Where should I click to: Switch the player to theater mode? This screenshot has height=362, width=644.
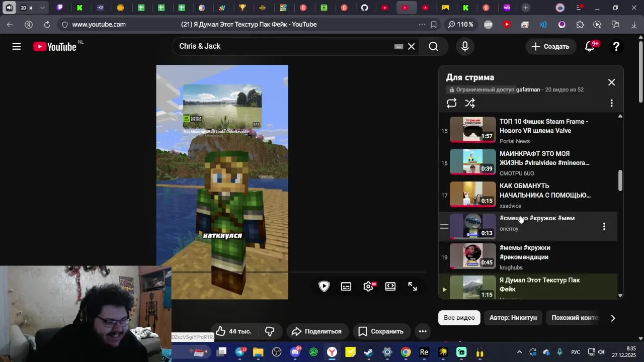click(x=390, y=286)
